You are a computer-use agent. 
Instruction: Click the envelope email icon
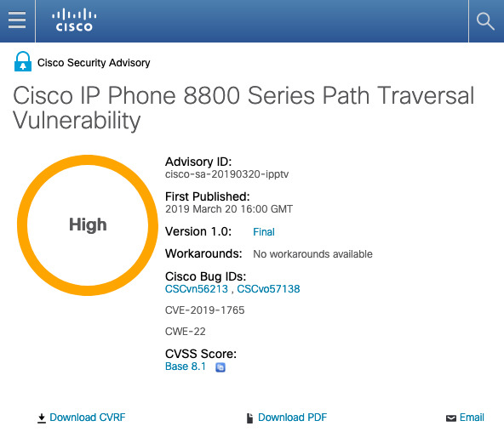(451, 418)
